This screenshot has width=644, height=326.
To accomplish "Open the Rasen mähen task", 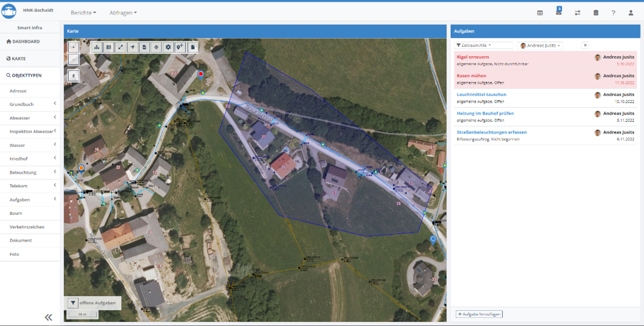I will tap(471, 76).
